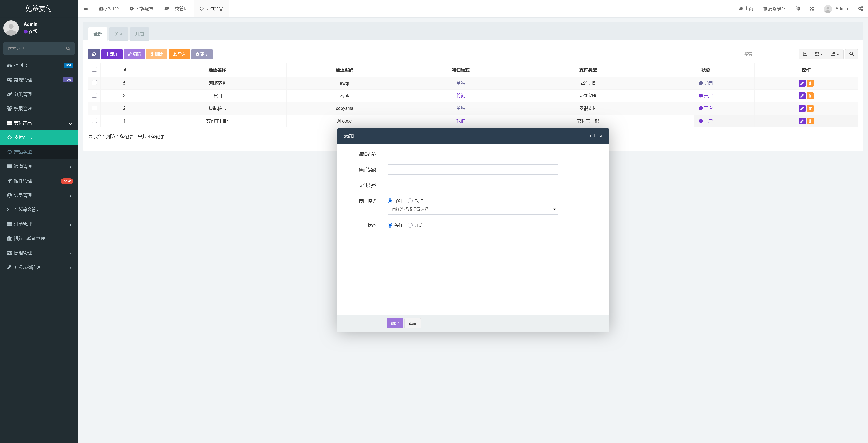This screenshot has height=443, width=868.
Task: Click the refresh table icon button
Action: coord(94,54)
